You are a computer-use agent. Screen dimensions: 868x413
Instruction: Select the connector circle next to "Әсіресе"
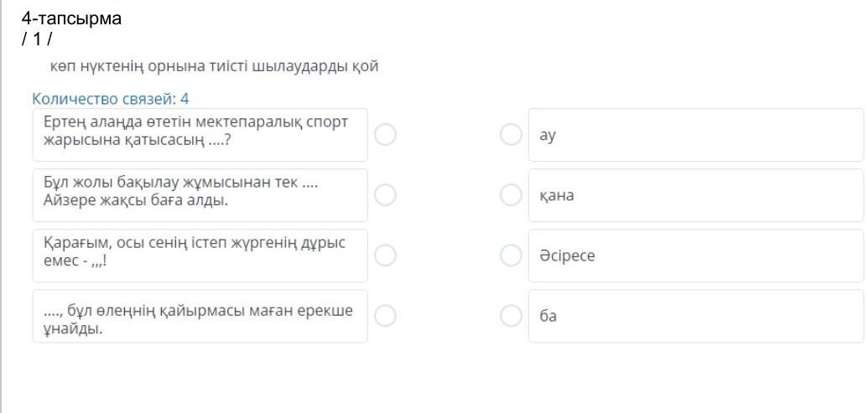[511, 256]
